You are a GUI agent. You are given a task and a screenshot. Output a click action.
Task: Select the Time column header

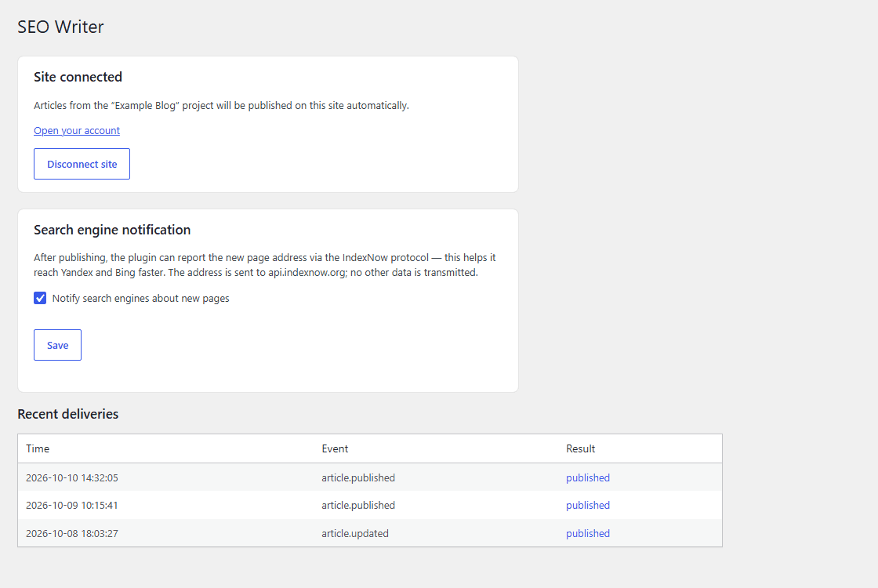[x=38, y=448]
